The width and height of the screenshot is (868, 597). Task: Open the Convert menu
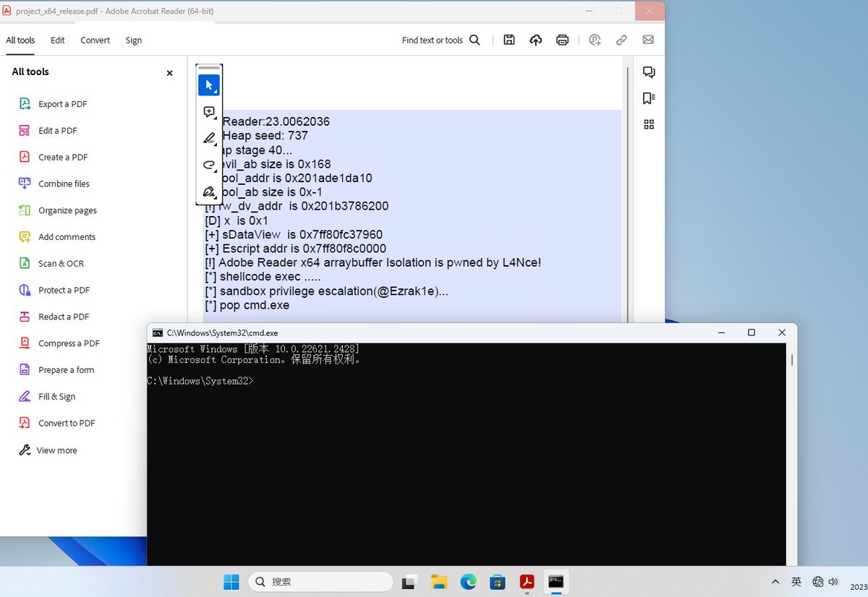coord(95,40)
